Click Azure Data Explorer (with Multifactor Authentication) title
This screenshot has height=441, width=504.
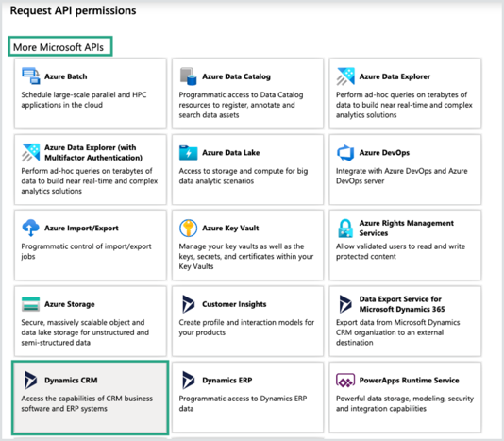93,152
